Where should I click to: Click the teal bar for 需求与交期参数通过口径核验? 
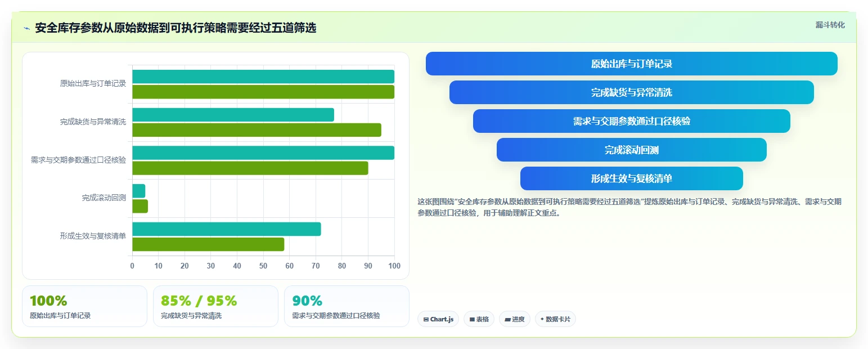(263, 153)
